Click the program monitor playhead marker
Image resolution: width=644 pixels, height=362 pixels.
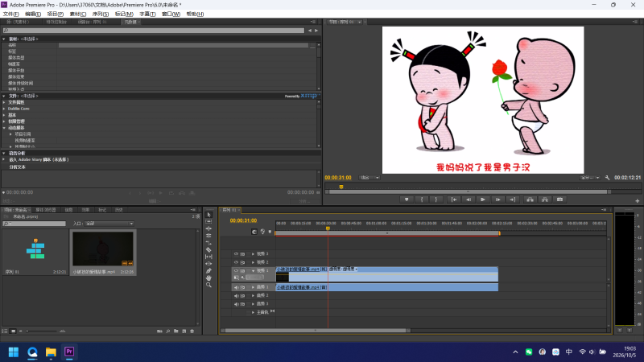[341, 187]
